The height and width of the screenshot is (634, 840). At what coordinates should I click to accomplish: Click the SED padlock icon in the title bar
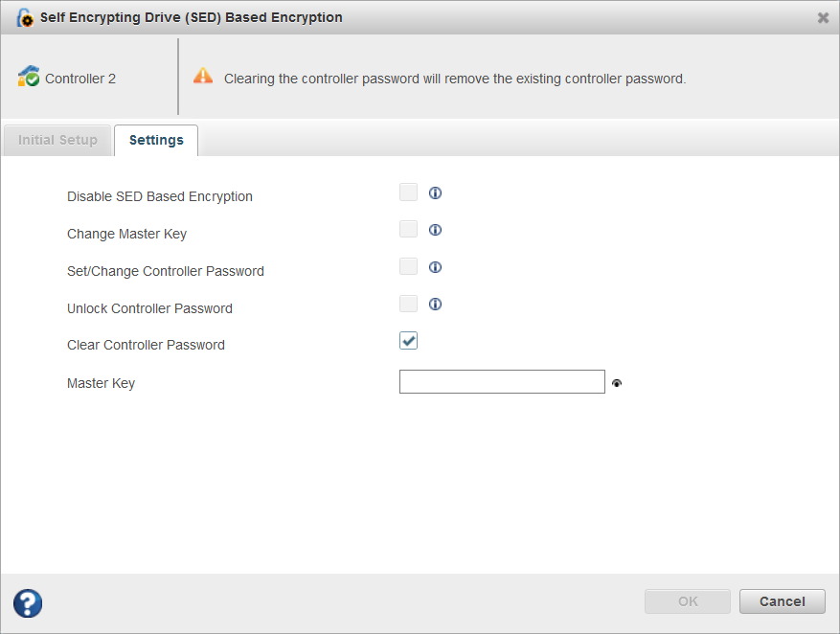(24, 16)
